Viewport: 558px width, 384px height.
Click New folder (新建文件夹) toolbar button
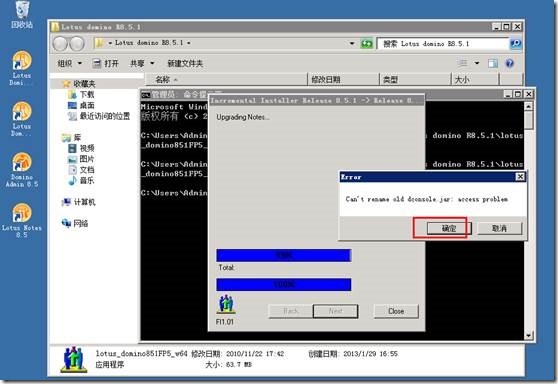point(185,63)
